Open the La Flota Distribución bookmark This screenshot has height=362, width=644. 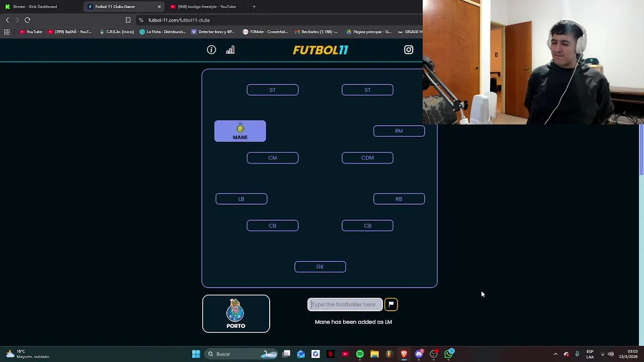163,32
